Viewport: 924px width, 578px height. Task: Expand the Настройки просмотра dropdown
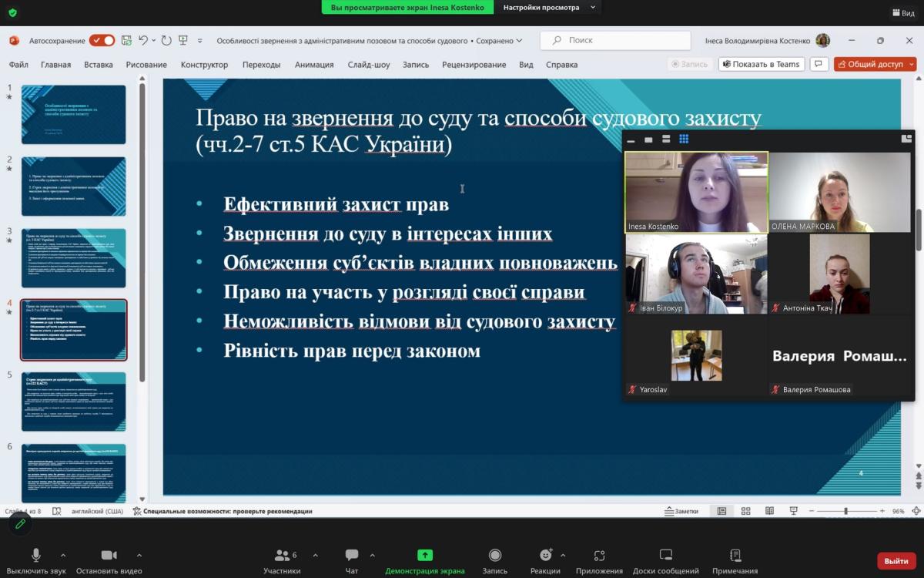coord(548,8)
